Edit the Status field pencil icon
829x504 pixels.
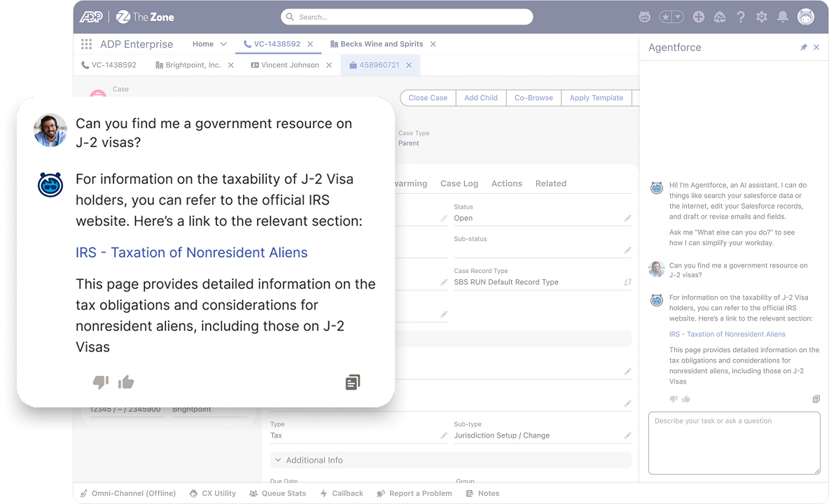coord(627,218)
